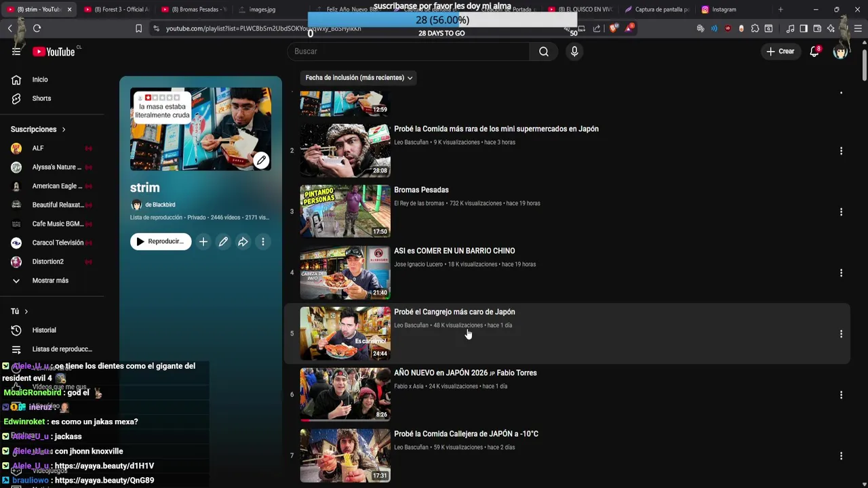The image size is (868, 488).
Task: Open options for Comida Callejera de JAPÓN video
Action: (841, 455)
